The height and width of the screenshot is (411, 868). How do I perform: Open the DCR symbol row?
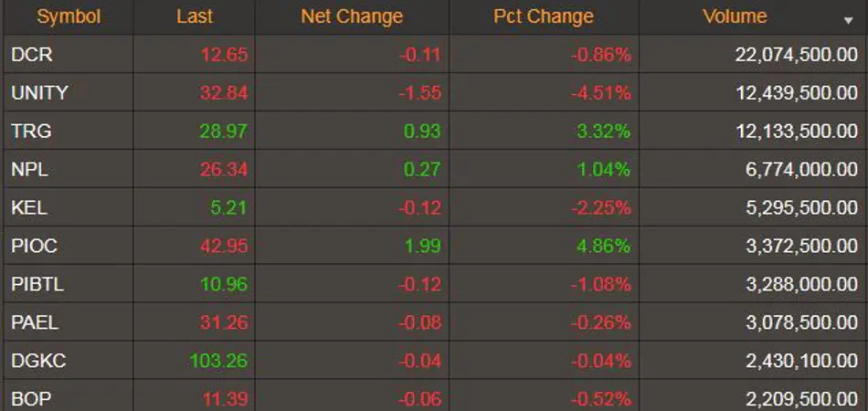pos(32,55)
